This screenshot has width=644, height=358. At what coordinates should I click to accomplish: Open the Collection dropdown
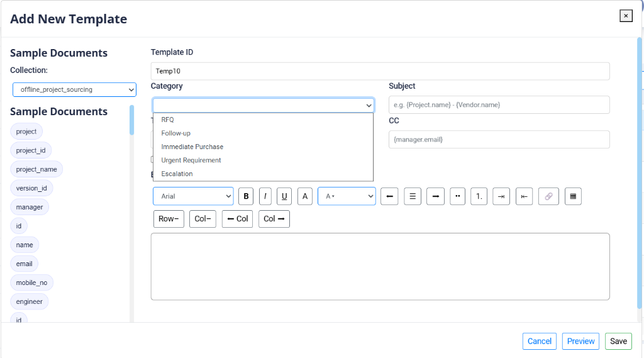tap(74, 90)
